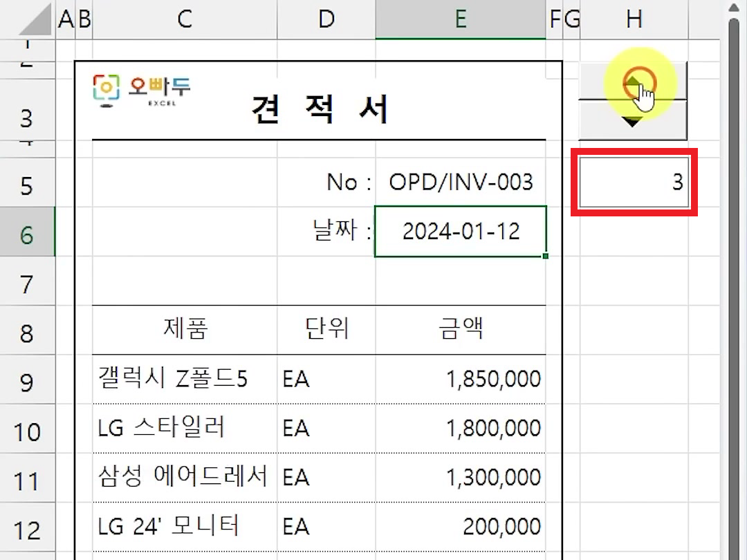Select the 삼성 에어드레서 product cell
This screenshot has width=747, height=560.
185,478
